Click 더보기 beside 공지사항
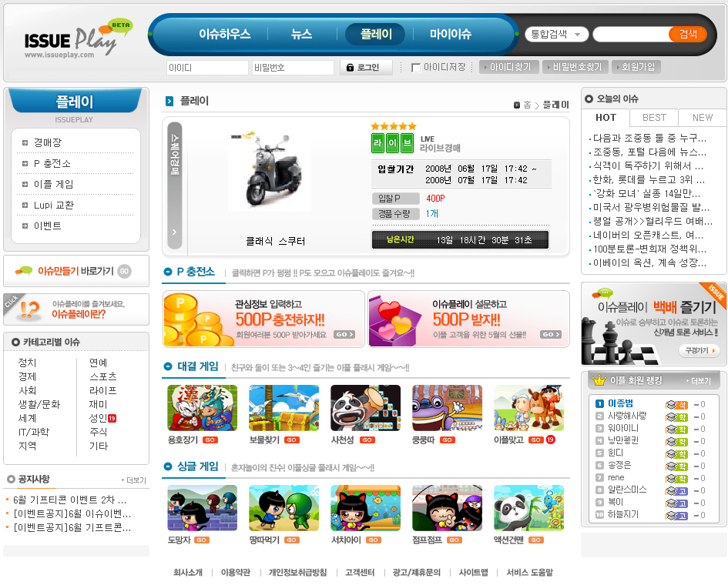The height and width of the screenshot is (585, 728). click(134, 480)
